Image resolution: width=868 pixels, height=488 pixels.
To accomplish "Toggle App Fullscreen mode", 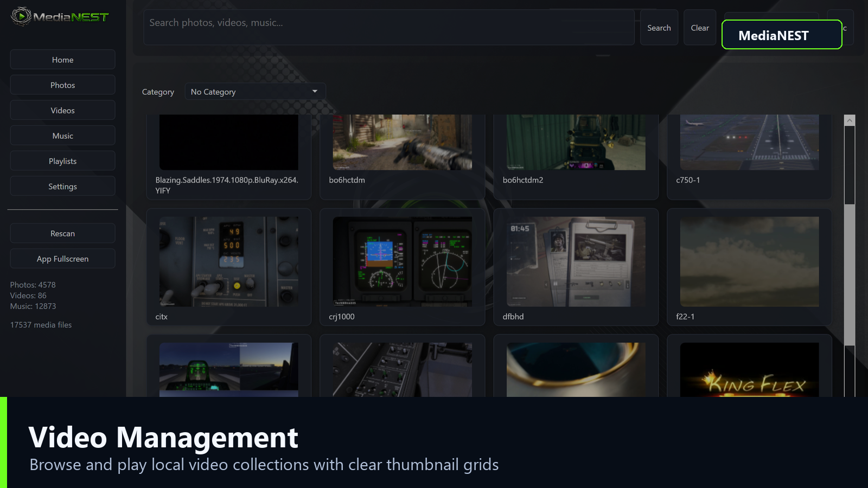I will point(62,259).
